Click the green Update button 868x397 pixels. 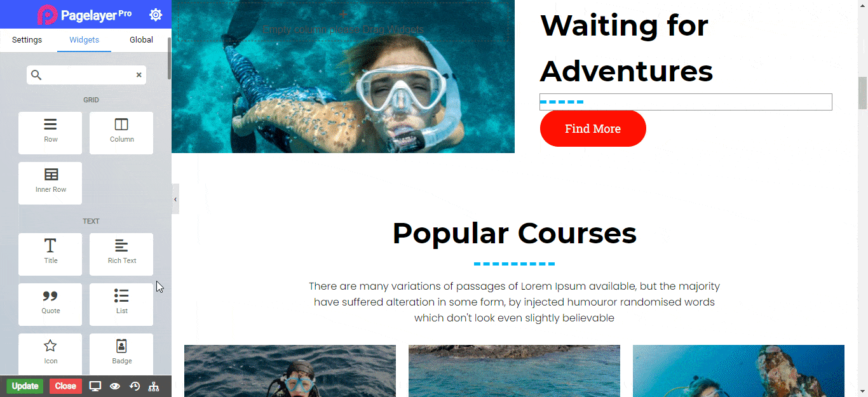(x=25, y=386)
